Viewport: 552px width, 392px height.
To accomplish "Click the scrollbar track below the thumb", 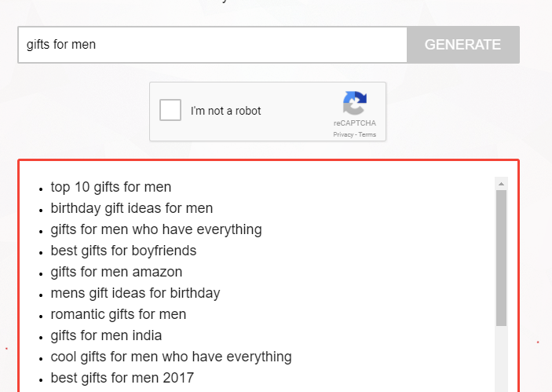I will [501, 359].
